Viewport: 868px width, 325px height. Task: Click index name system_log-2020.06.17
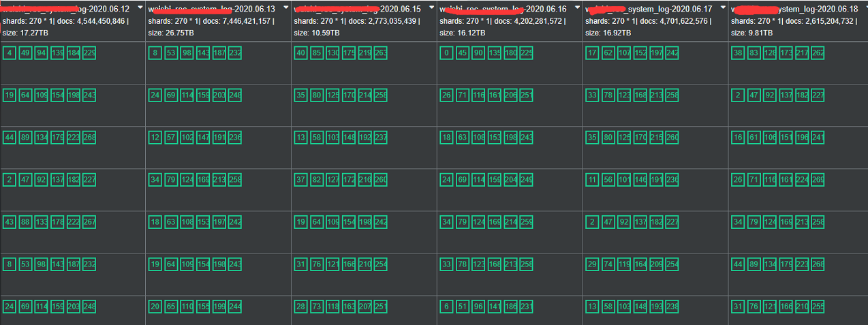coord(649,10)
